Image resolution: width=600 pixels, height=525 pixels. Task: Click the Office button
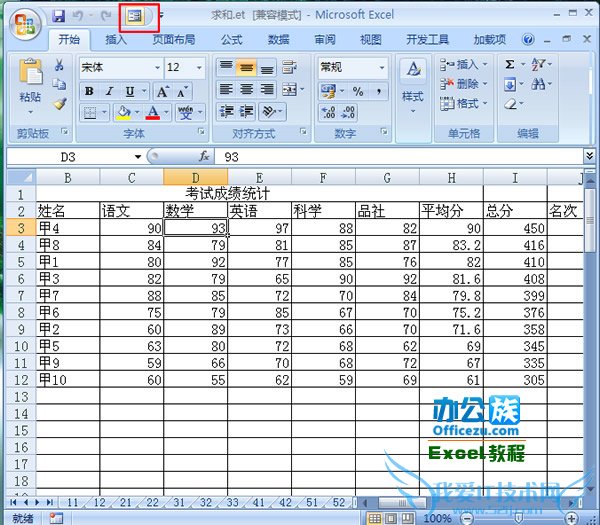tap(24, 22)
